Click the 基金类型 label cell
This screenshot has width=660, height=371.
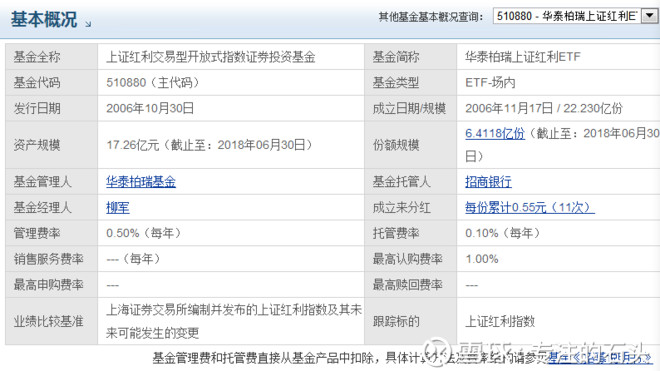point(410,83)
